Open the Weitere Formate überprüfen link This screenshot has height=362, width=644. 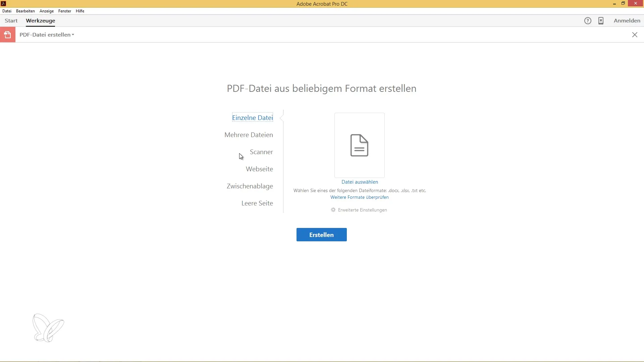(360, 197)
